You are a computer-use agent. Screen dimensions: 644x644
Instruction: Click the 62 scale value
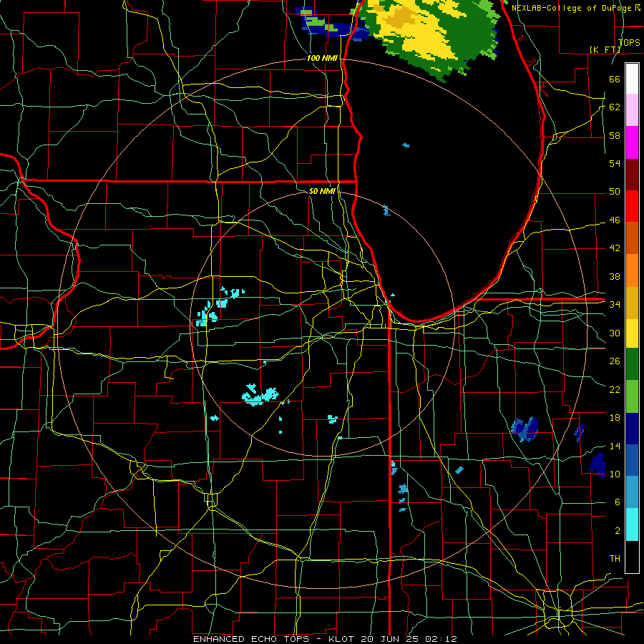pos(615,107)
